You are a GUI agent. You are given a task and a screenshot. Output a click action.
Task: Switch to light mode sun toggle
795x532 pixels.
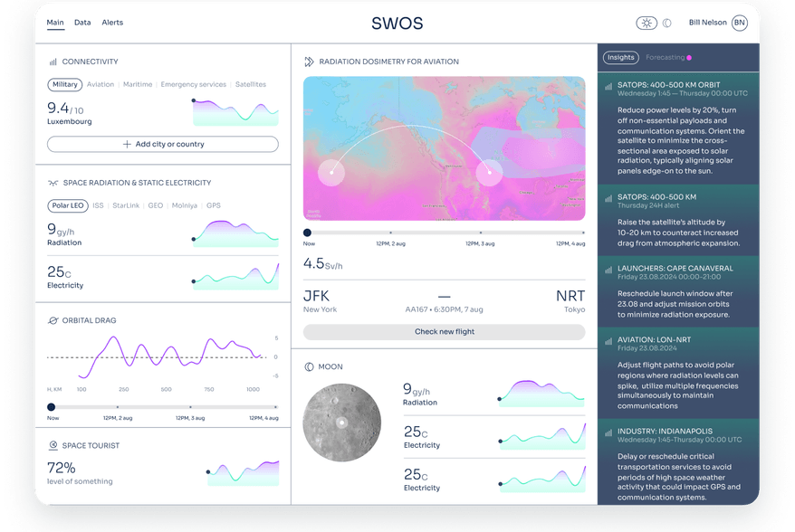pos(647,23)
